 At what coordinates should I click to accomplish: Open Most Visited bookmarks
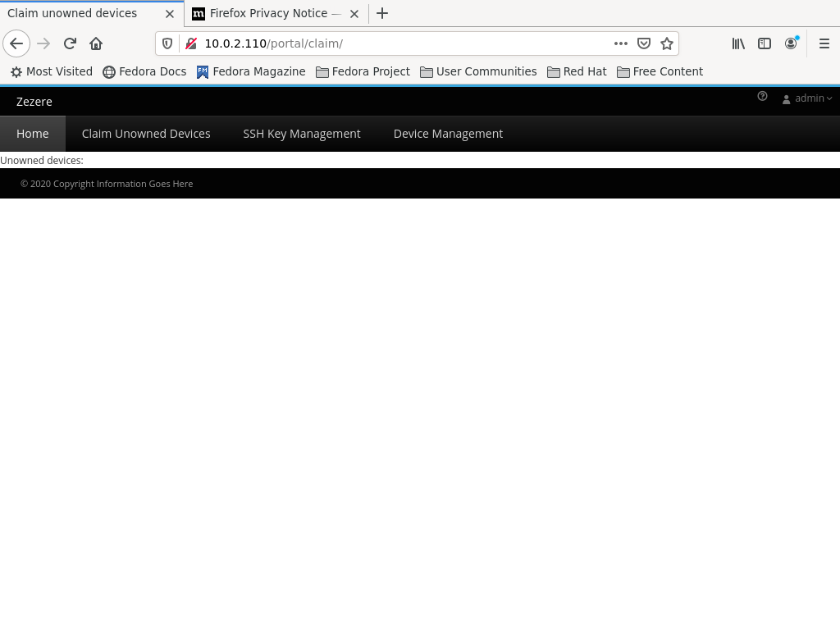(52, 72)
